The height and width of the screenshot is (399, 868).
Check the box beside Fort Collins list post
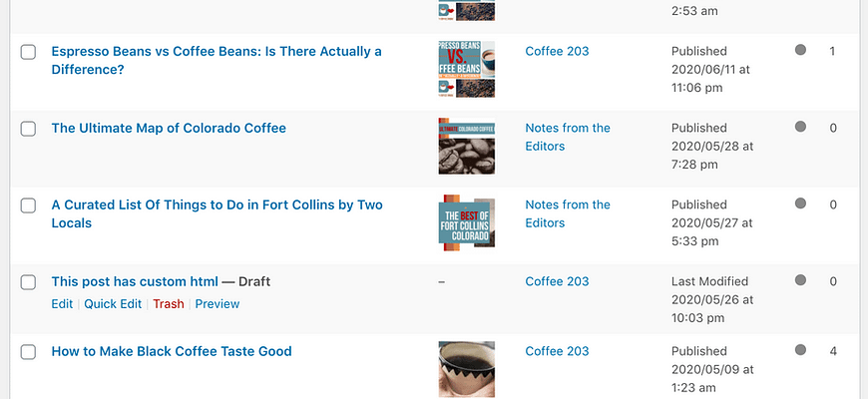coord(28,205)
